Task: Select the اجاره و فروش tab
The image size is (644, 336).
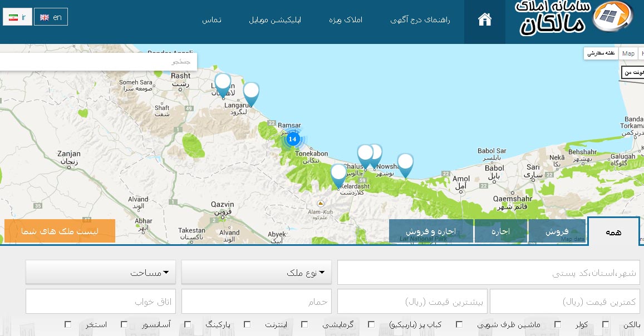Action: coord(431,231)
